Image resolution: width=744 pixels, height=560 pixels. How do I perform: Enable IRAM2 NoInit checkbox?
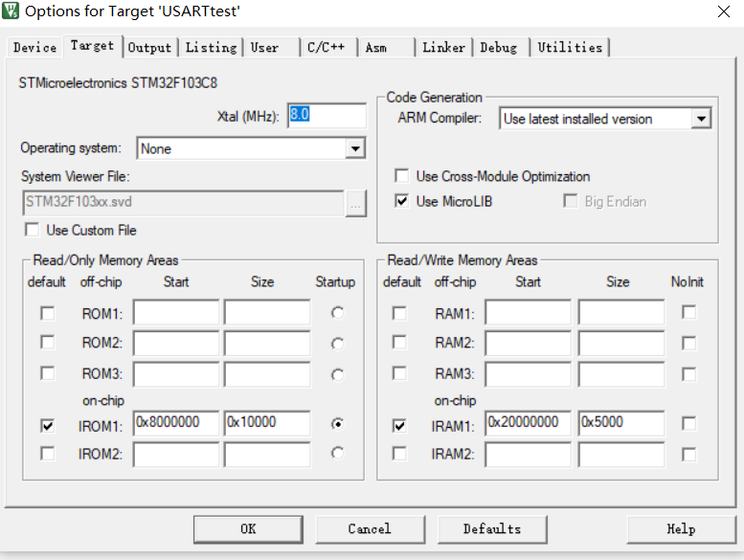(x=688, y=455)
